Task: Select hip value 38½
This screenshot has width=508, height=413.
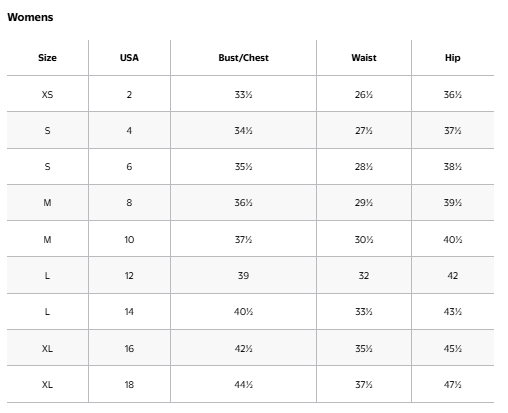Action: click(x=452, y=167)
